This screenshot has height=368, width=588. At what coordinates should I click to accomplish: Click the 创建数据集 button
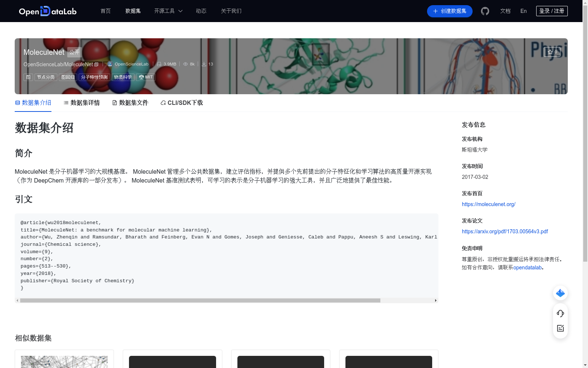(x=450, y=11)
